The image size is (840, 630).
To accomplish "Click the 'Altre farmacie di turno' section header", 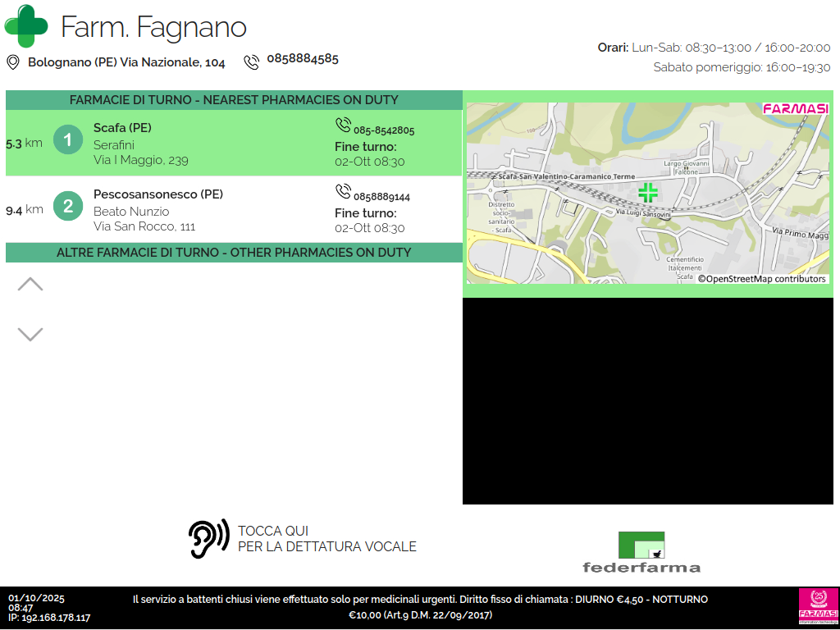I will [x=234, y=253].
